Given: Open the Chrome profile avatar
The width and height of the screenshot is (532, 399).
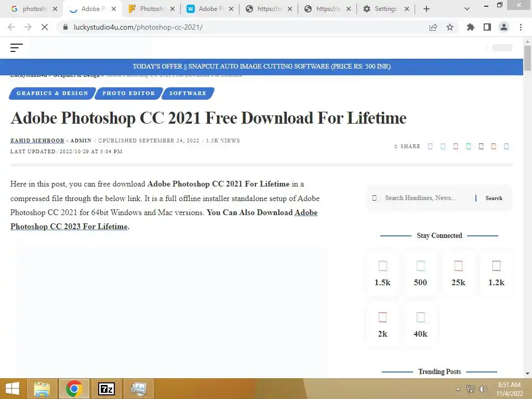Looking at the screenshot, I should 504,27.
